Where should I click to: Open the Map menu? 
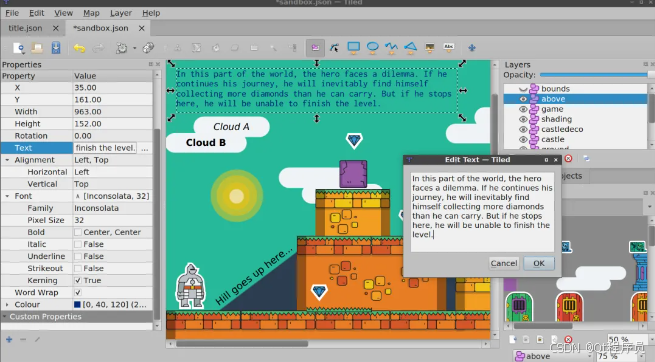coord(91,13)
